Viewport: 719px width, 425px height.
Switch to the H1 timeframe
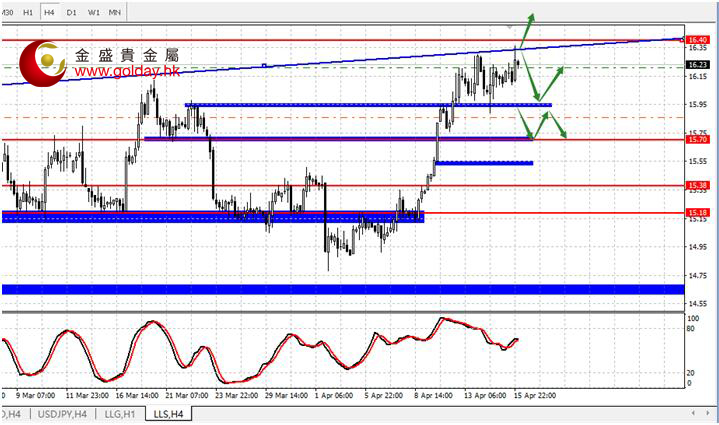coord(28,13)
